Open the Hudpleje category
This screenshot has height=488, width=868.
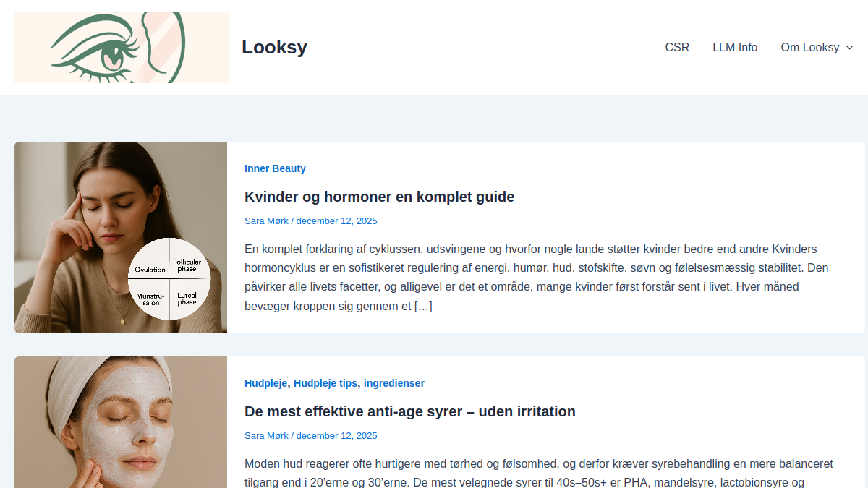265,383
